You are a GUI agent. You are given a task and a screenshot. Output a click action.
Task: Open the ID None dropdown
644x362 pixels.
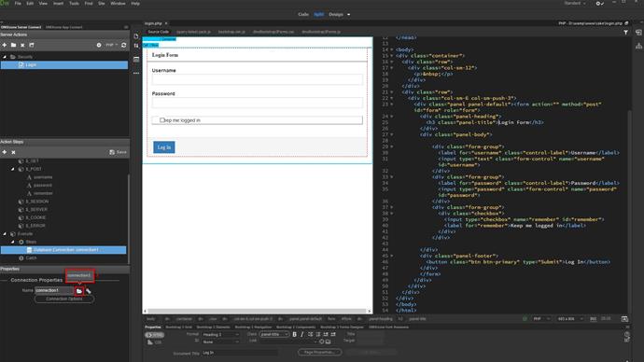[220, 341]
